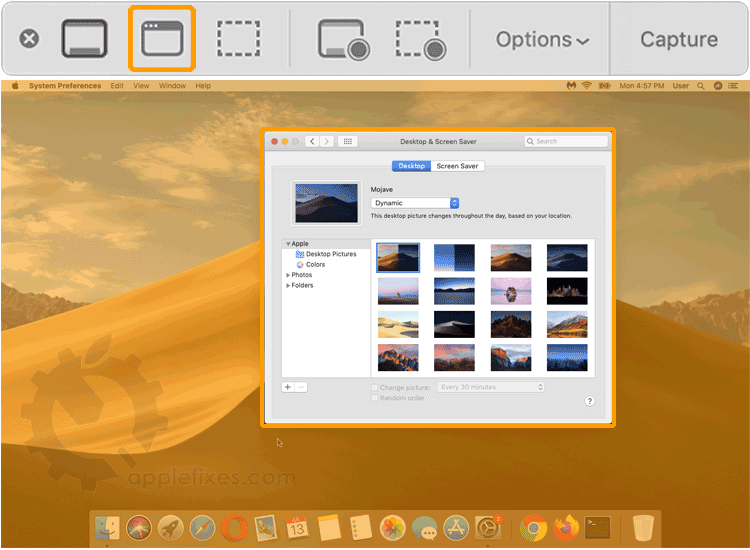Screen dimensions: 750x550
Task: Enable the Change picture checkbox
Action: click(x=375, y=387)
